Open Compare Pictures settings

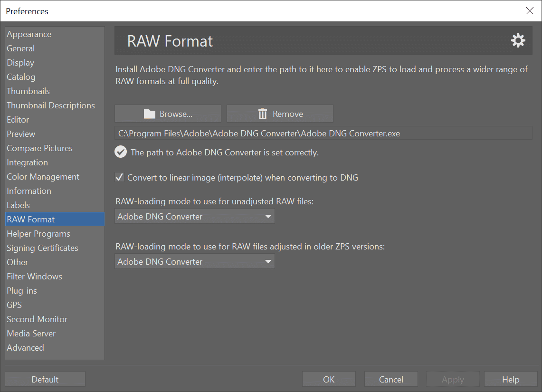pyautogui.click(x=55, y=148)
